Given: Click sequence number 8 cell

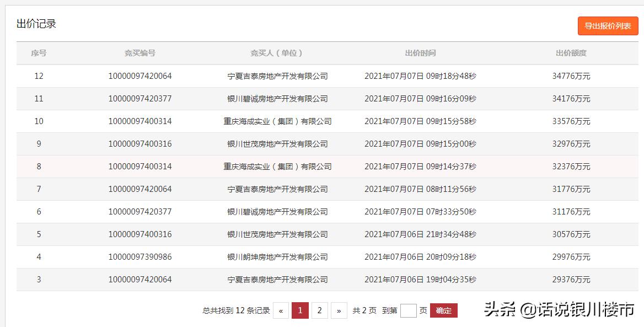Looking at the screenshot, I should coord(39,167).
